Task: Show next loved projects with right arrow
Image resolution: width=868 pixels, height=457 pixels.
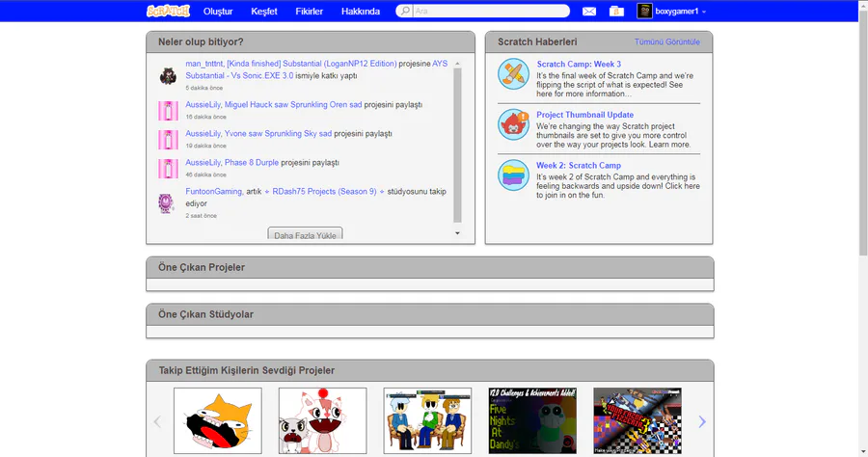Action: click(x=702, y=421)
